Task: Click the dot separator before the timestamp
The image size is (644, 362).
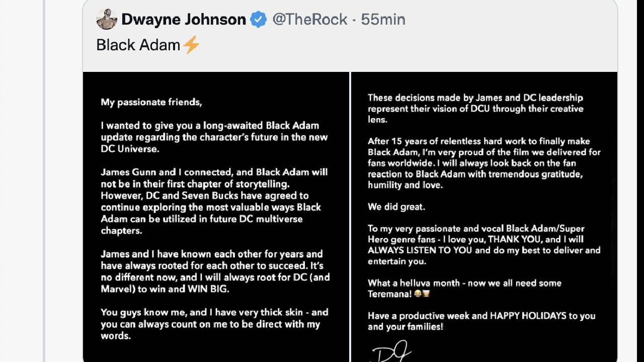Action: (x=353, y=19)
